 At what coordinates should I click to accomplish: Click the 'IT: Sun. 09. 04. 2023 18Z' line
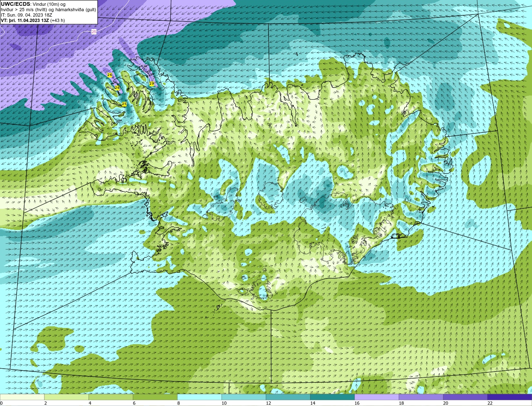[x=27, y=15]
